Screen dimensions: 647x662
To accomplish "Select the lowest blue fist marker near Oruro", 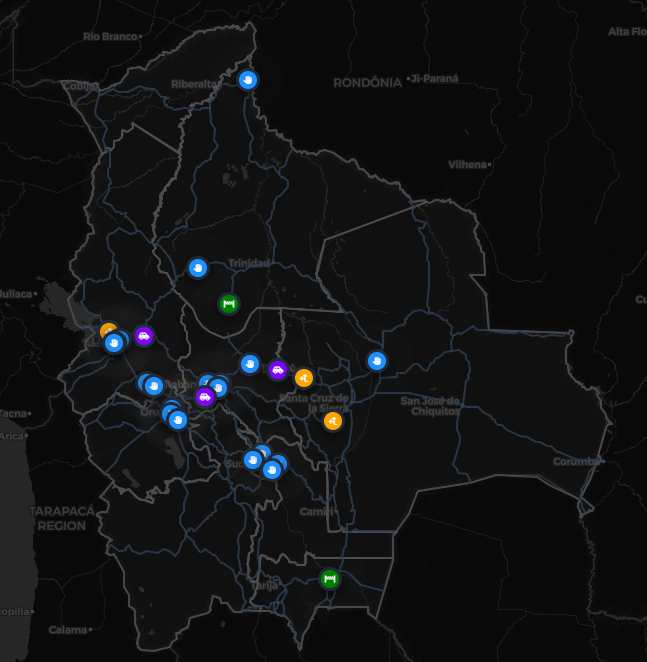I will 178,420.
